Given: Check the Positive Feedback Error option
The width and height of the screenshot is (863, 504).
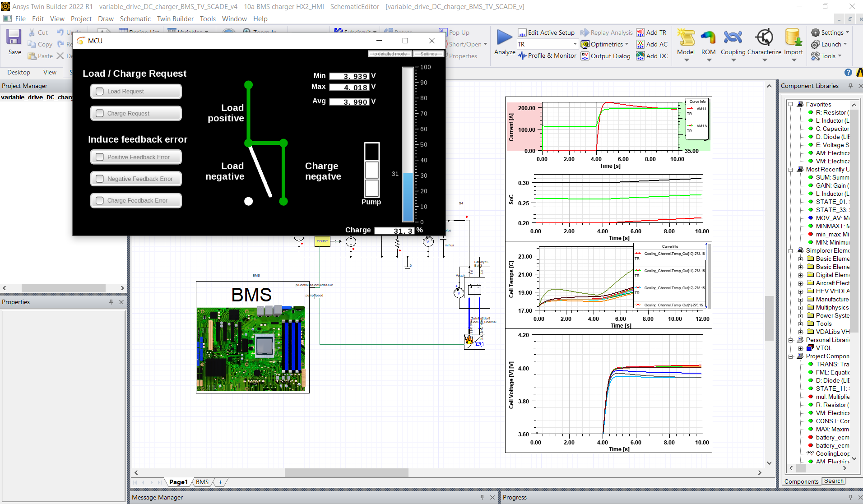Looking at the screenshot, I should [99, 157].
